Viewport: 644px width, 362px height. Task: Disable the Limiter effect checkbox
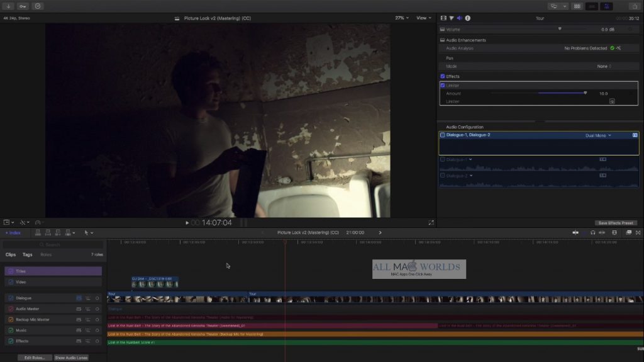(x=442, y=86)
